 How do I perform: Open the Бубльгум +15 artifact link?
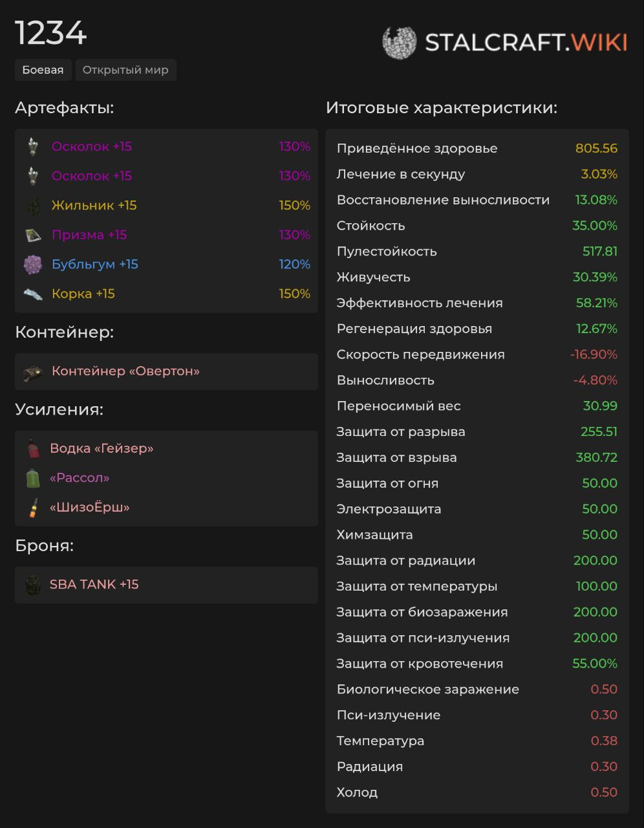point(95,265)
